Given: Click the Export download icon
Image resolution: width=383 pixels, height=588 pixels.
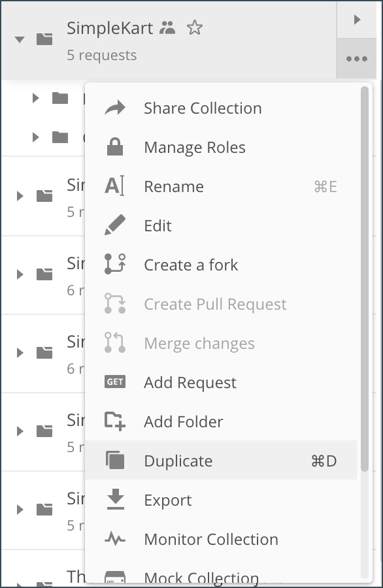Looking at the screenshot, I should (115, 500).
